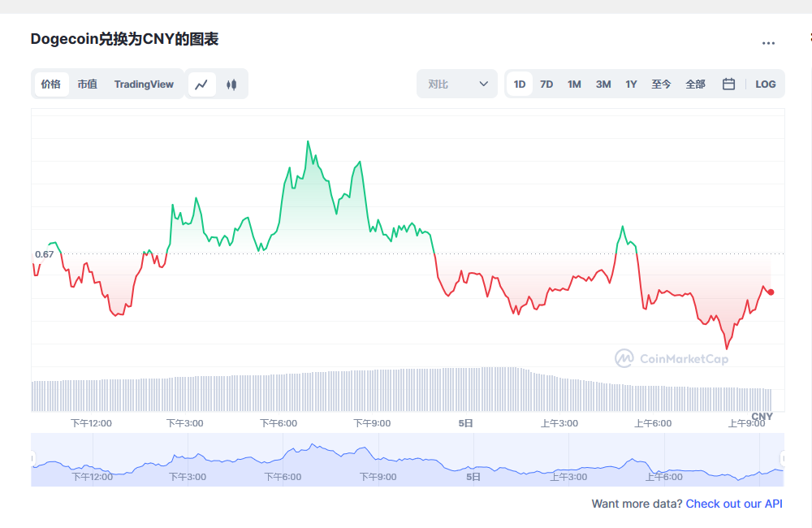This screenshot has height=528, width=812.
Task: Switch to candlestick chart icon
Action: click(x=231, y=84)
